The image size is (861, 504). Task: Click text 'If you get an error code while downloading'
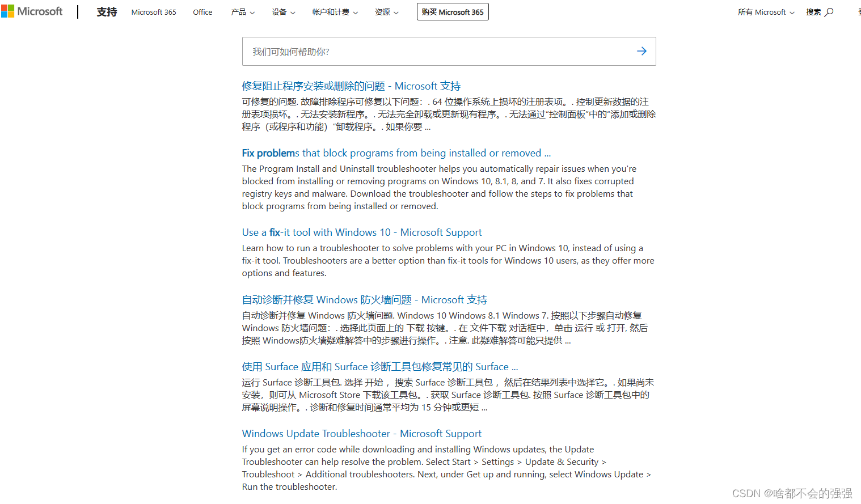click(x=327, y=450)
